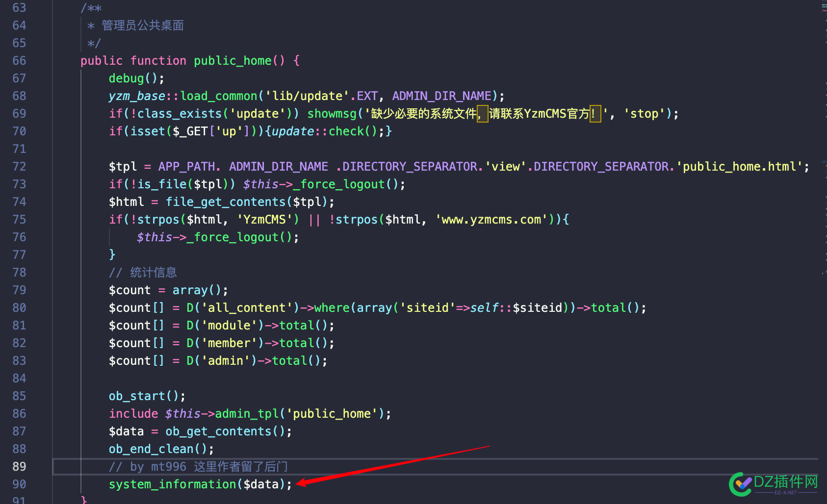Click $count = array(); on line 79
Image resolution: width=827 pixels, height=504 pixels.
click(x=169, y=290)
